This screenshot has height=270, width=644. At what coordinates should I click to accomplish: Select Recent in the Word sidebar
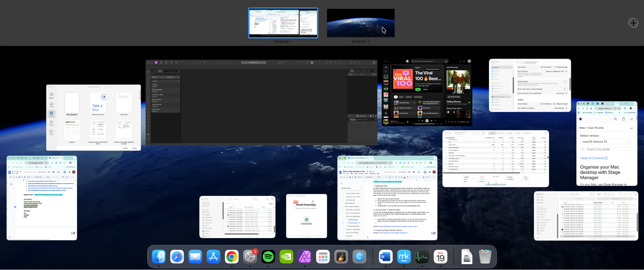(51, 123)
